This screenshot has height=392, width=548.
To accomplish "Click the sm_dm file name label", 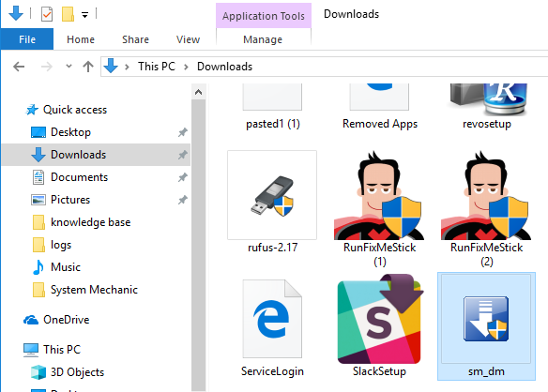I will click(x=486, y=371).
